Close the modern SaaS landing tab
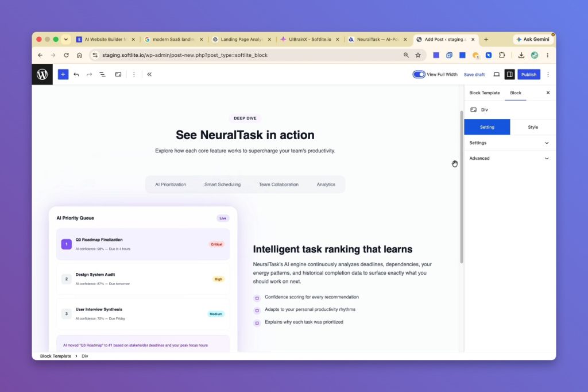This screenshot has width=588, height=392. 202,40
